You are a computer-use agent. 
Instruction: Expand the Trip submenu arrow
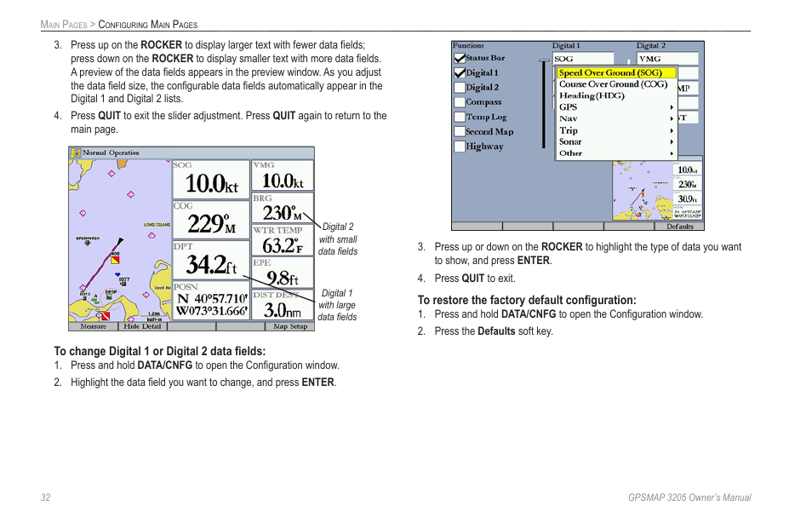tap(672, 130)
